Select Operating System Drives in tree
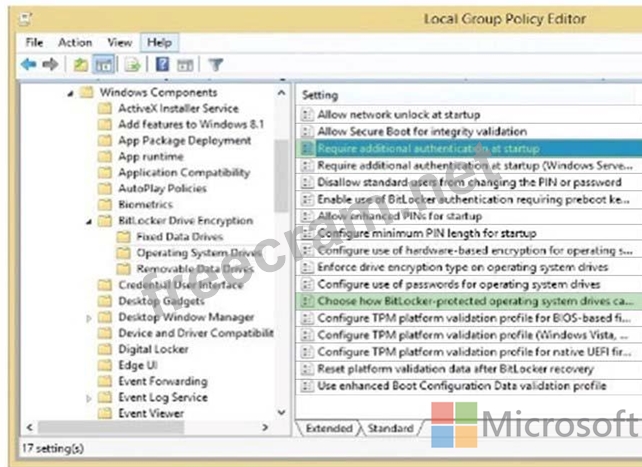The image size is (642, 467). click(199, 253)
